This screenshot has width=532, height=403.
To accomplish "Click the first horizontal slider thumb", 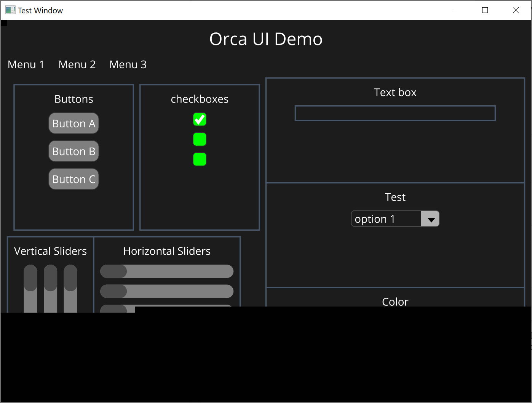I will click(113, 271).
